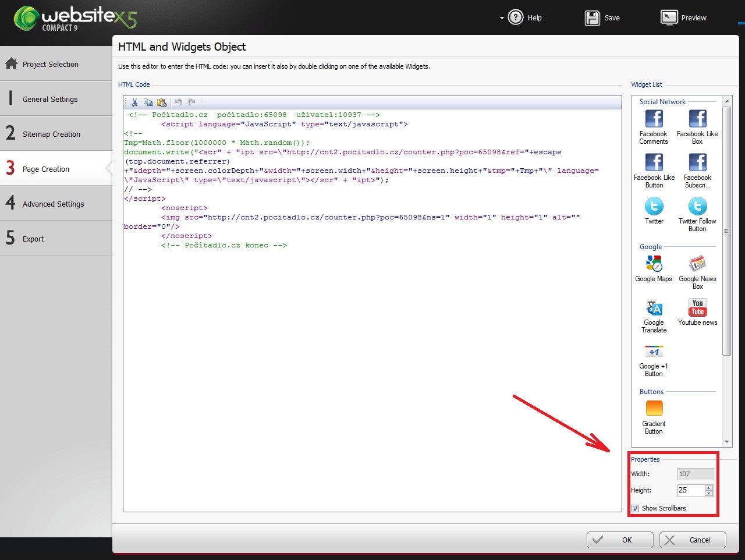Go to the Export step

pyautogui.click(x=56, y=239)
